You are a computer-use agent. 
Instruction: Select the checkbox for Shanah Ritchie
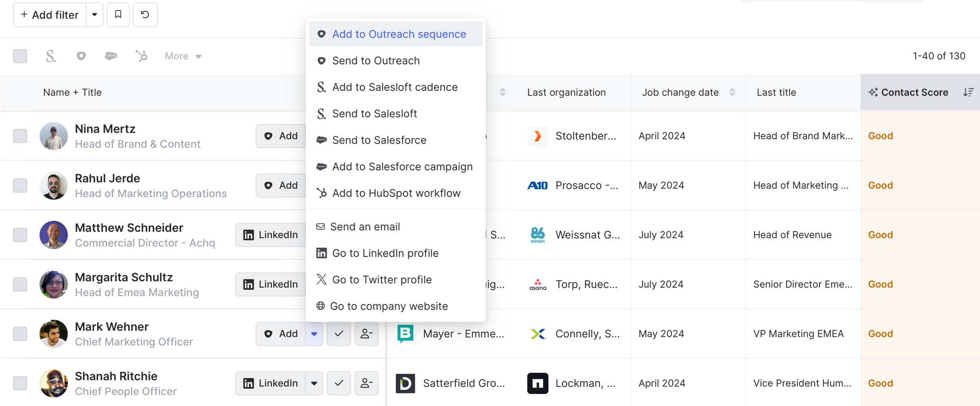coord(20,383)
